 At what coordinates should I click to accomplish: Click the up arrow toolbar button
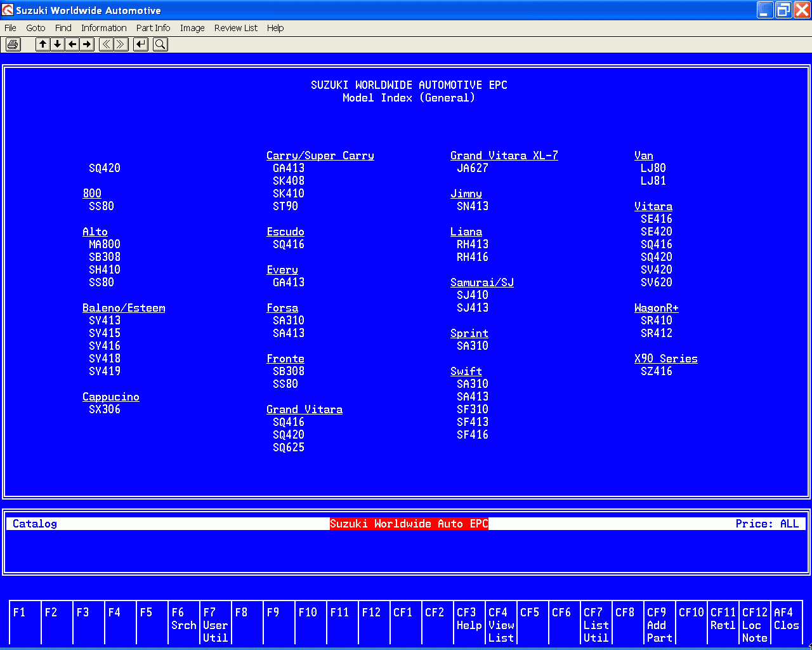click(43, 44)
